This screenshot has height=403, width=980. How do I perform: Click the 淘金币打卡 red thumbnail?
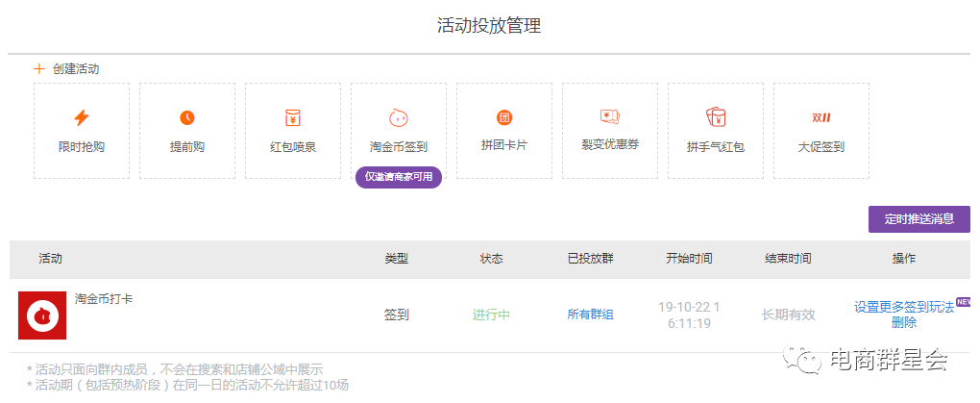coord(42,315)
